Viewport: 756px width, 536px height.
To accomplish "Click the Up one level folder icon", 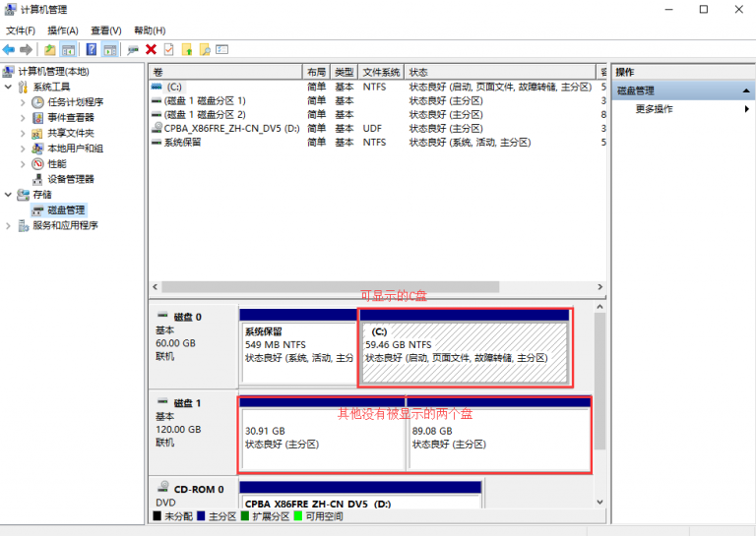I will pos(50,49).
